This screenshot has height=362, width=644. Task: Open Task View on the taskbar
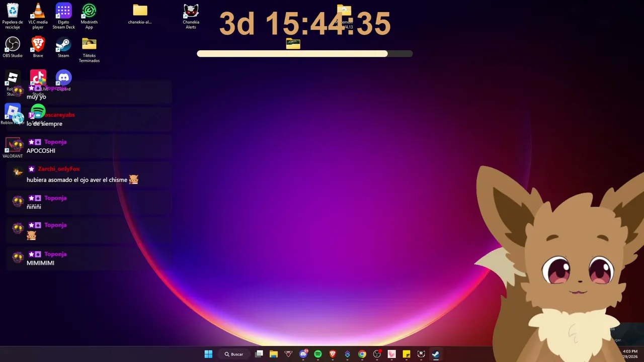pos(259,354)
